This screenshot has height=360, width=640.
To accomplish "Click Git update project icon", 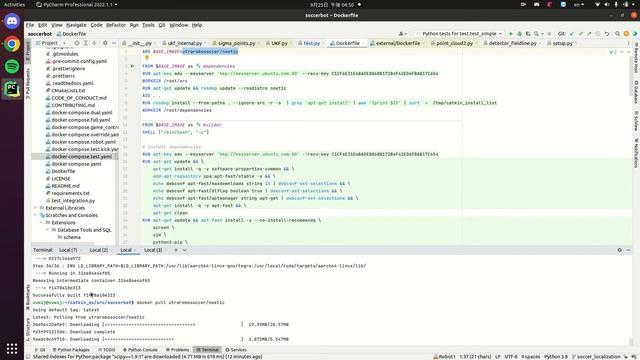I will (x=571, y=34).
